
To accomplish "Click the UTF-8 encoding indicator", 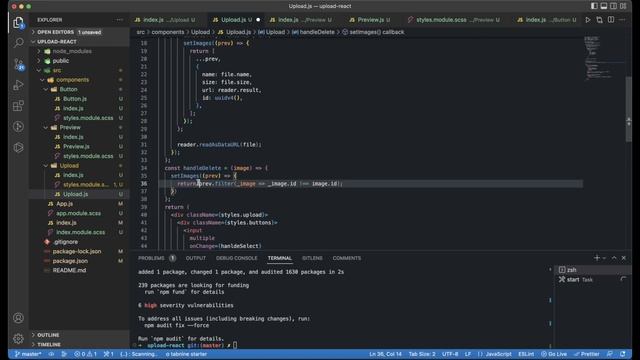I will pyautogui.click(x=450, y=354).
